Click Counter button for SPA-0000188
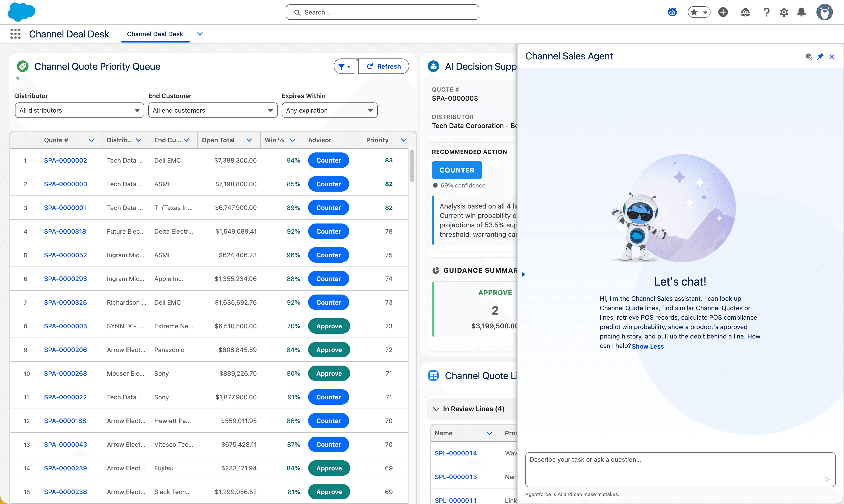Screen dimensions: 844x504 [328, 421]
